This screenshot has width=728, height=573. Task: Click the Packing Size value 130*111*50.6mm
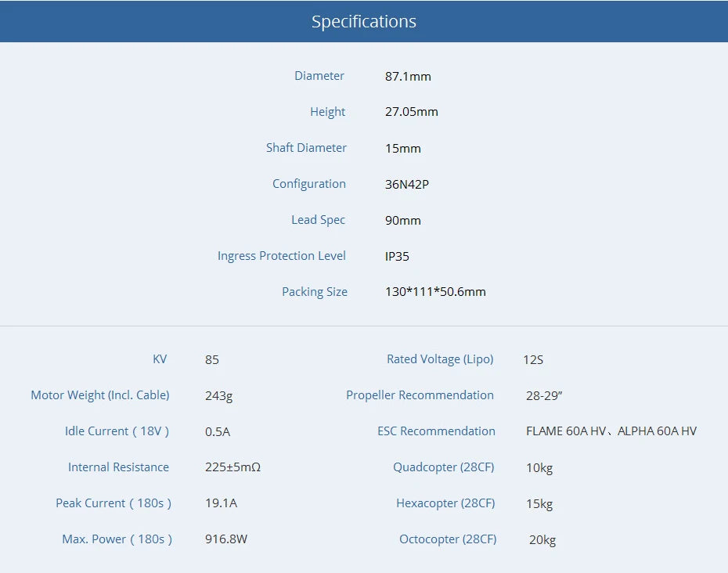tap(435, 291)
